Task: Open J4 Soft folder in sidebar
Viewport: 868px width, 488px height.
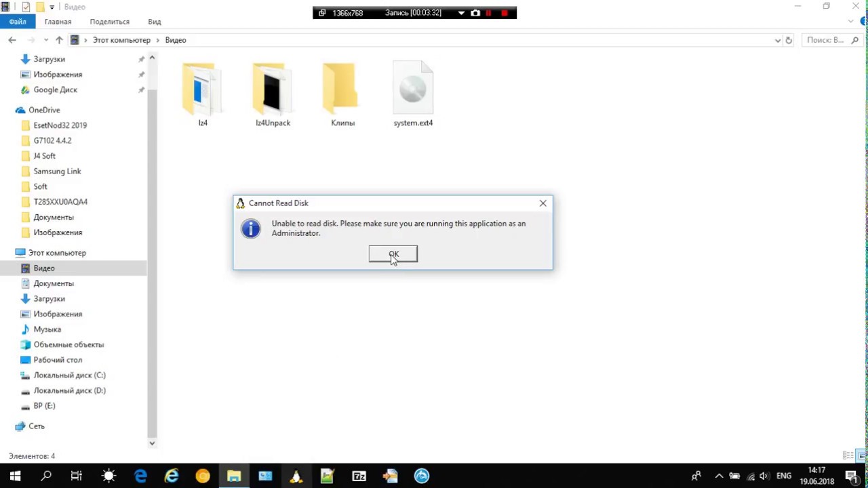Action: [44, 156]
